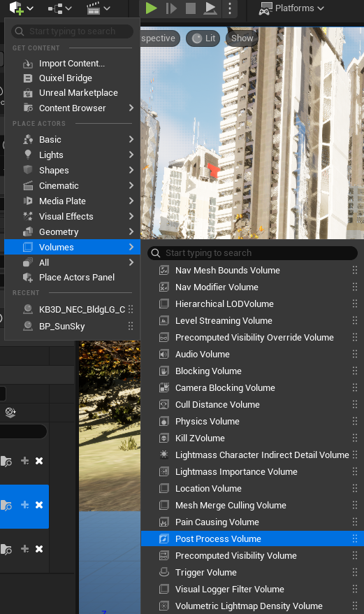Click the Audio Volume label
Screen dimensions: 364x614
click(203, 355)
